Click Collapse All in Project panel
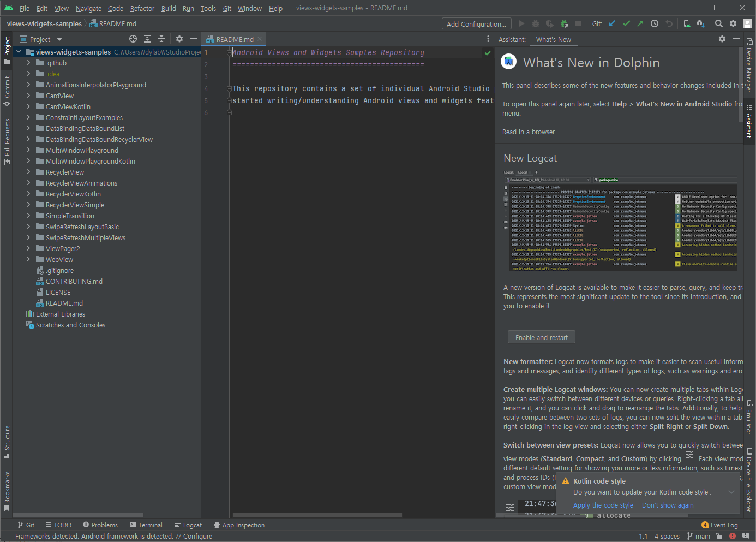The image size is (756, 542). (x=161, y=39)
